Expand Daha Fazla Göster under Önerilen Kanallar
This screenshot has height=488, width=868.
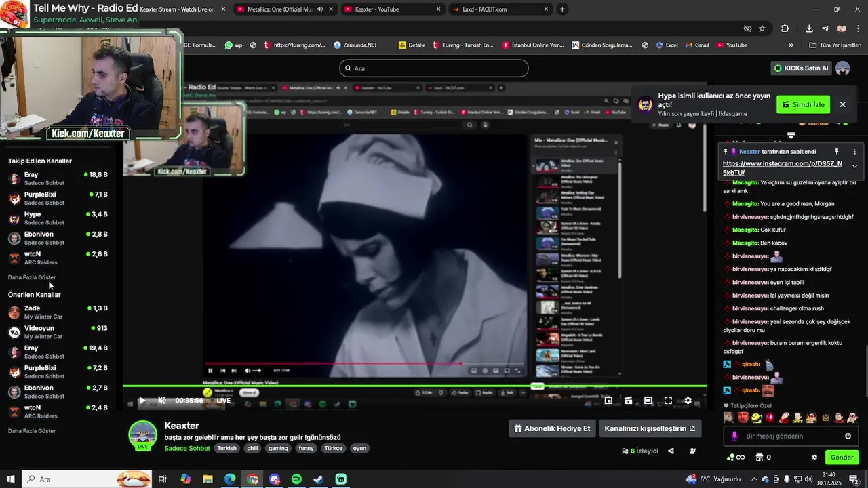[x=32, y=431]
